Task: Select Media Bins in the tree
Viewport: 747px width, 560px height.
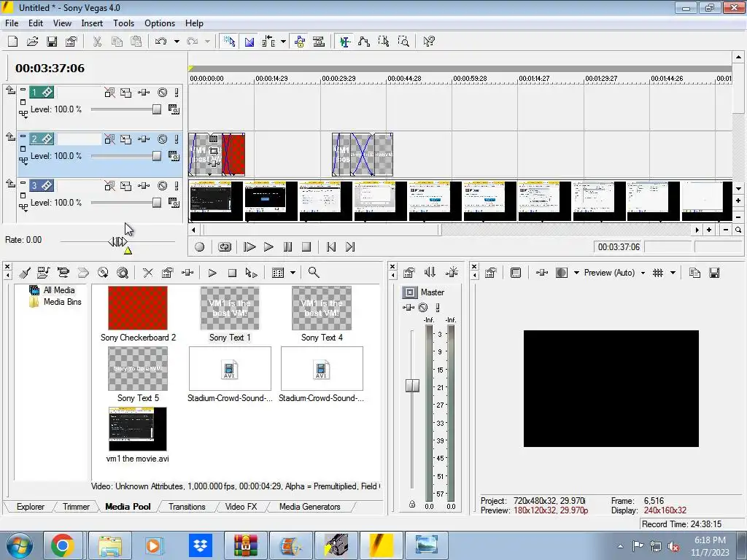Action: click(x=63, y=302)
